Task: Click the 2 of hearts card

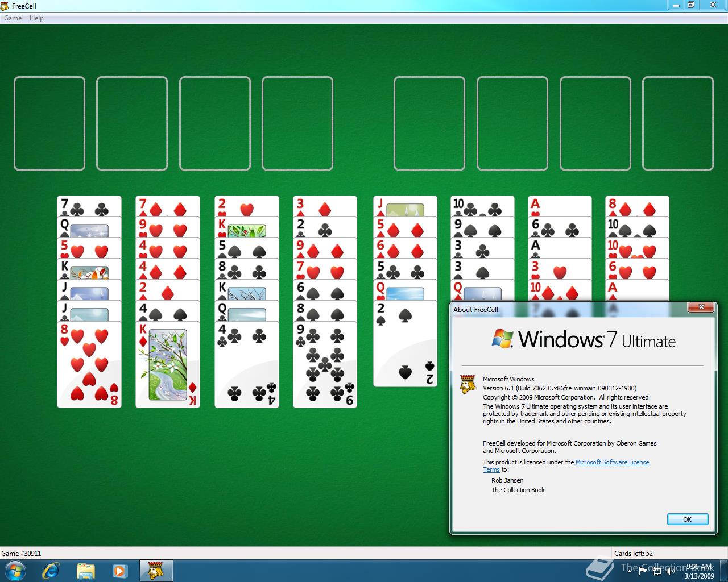Action: pyautogui.click(x=247, y=206)
